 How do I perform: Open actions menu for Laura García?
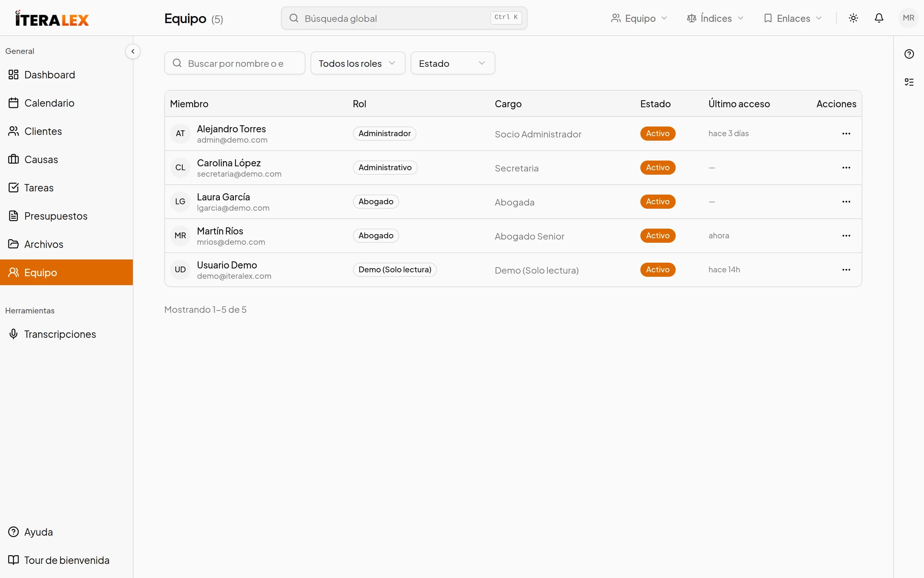click(846, 201)
